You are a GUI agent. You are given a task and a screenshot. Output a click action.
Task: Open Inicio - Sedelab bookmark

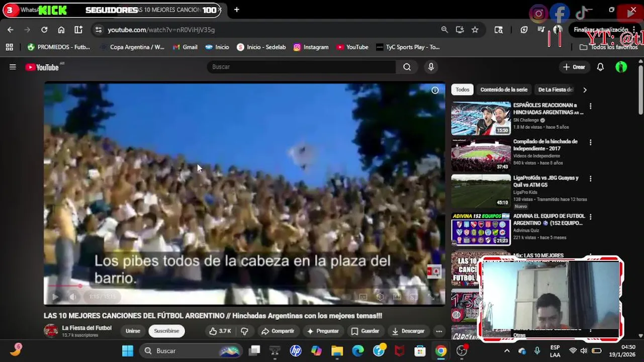tap(261, 47)
